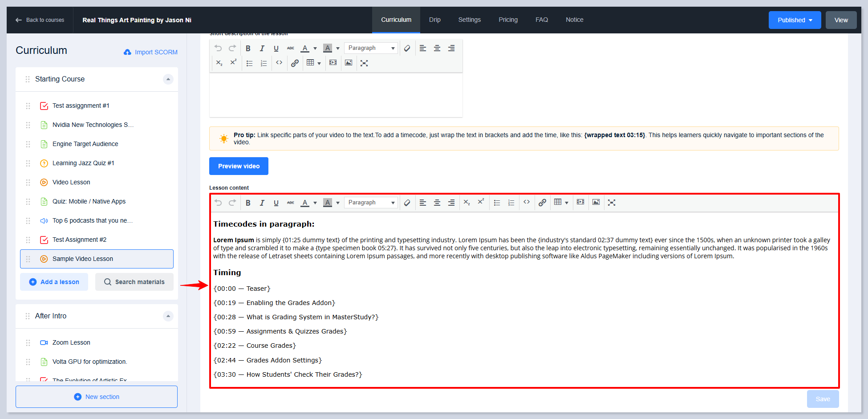Open Learning Jazz Quiz #1 lesson
Image resolution: width=868 pixels, height=419 pixels.
83,163
